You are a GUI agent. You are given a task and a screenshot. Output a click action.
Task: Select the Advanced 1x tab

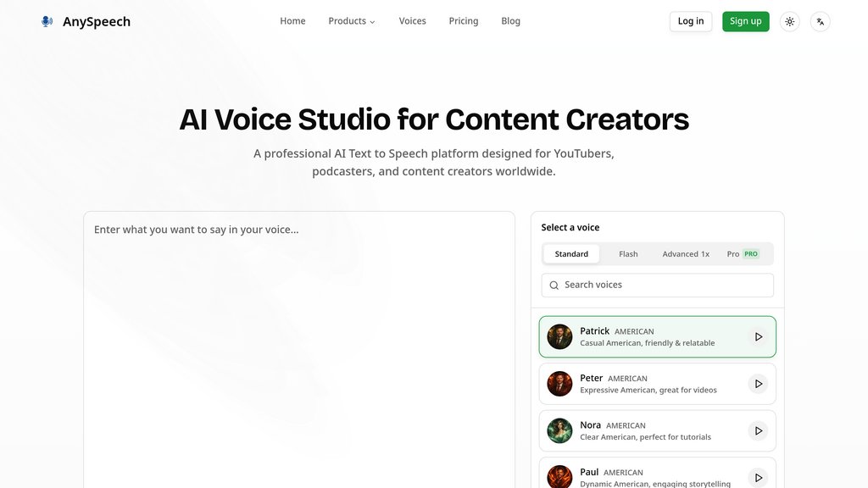click(686, 254)
